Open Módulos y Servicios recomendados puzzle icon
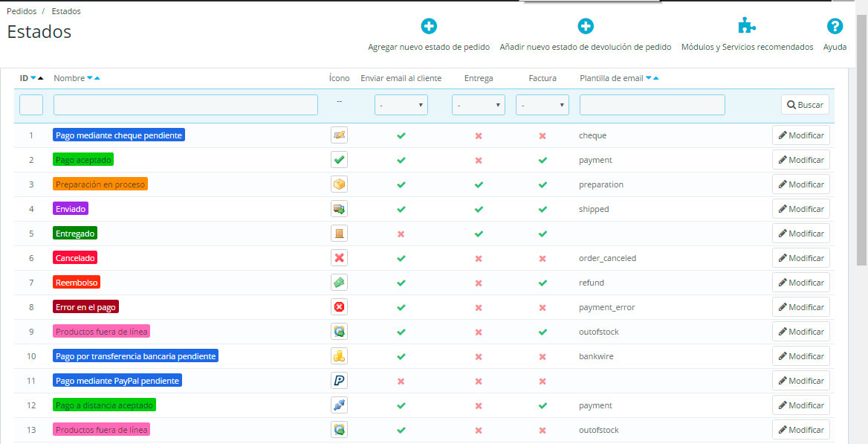Image resolution: width=868 pixels, height=444 pixels. click(x=748, y=26)
